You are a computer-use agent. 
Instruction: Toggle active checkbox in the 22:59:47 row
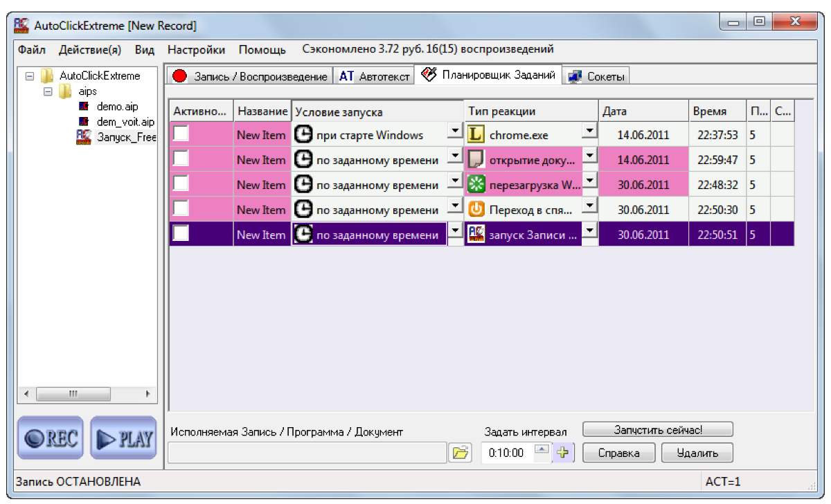click(x=181, y=159)
